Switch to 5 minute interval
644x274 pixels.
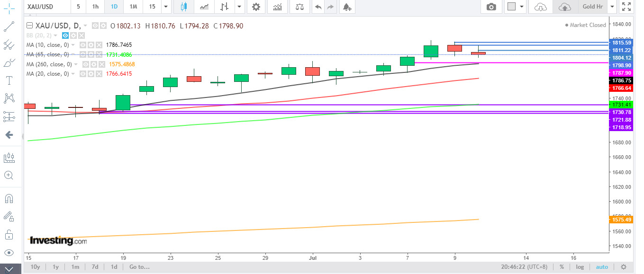[79, 7]
